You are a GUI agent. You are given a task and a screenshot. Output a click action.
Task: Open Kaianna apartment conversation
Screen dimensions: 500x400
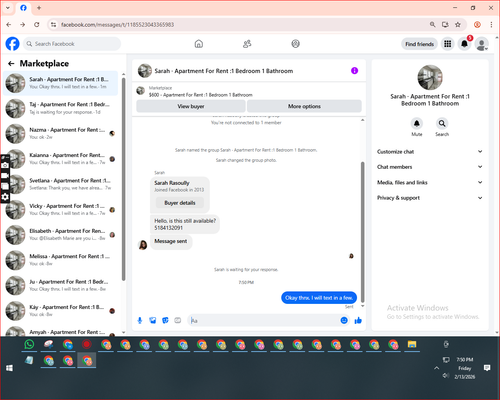point(61,159)
